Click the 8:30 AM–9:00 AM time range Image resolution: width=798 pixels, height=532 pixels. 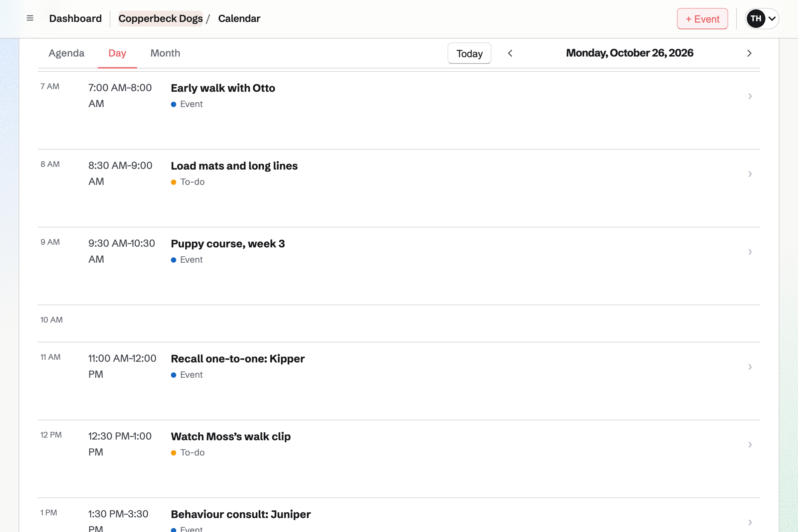pyautogui.click(x=120, y=173)
